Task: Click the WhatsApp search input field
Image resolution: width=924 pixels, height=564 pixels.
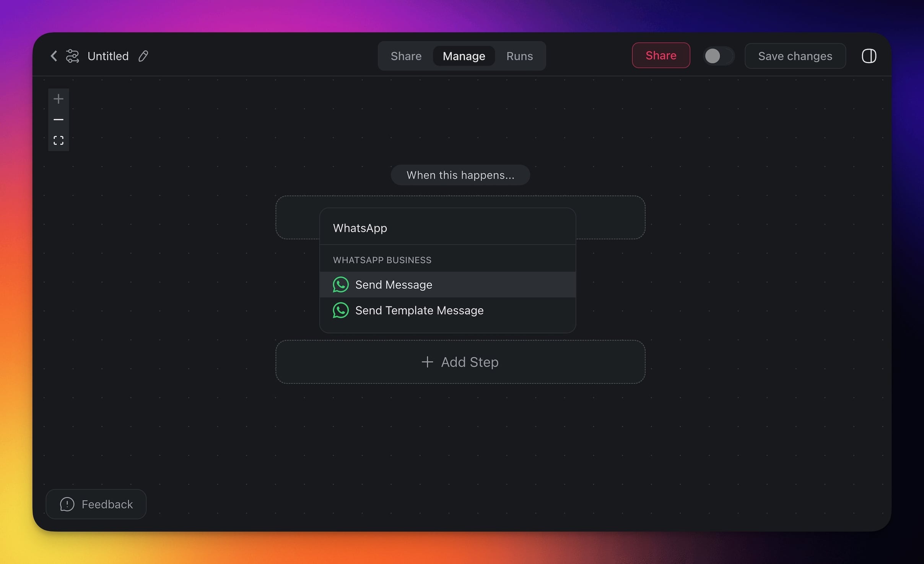Action: pyautogui.click(x=447, y=228)
